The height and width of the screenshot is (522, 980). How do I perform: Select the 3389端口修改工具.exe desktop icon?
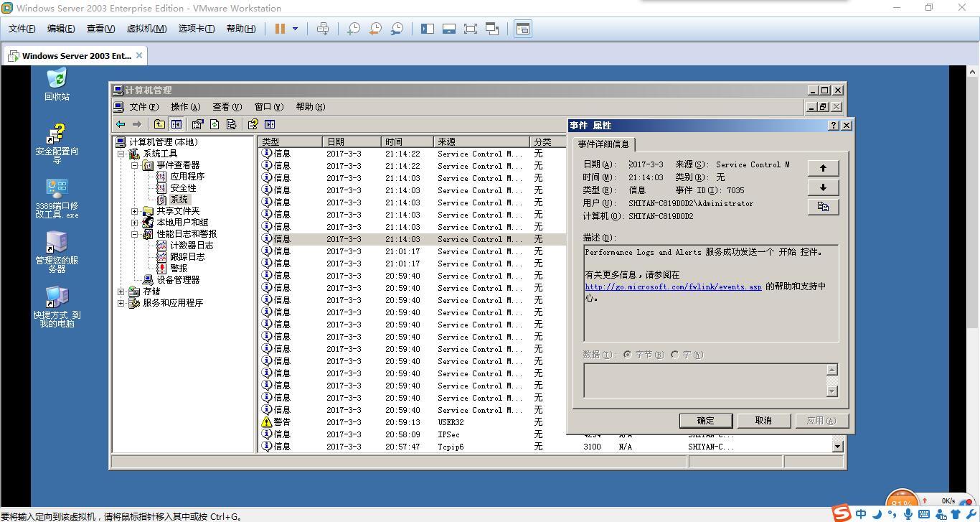pos(57,198)
